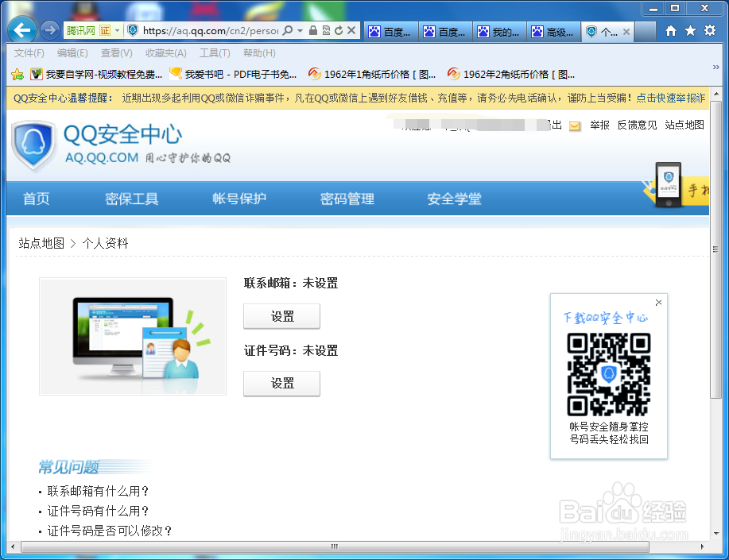Image resolution: width=729 pixels, height=560 pixels.
Task: Click the profile computer illustration image
Action: [x=133, y=337]
